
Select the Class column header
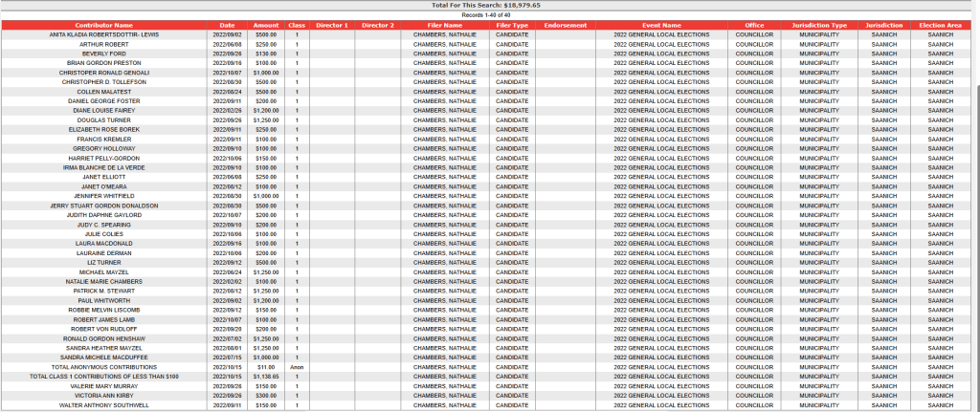[297, 25]
